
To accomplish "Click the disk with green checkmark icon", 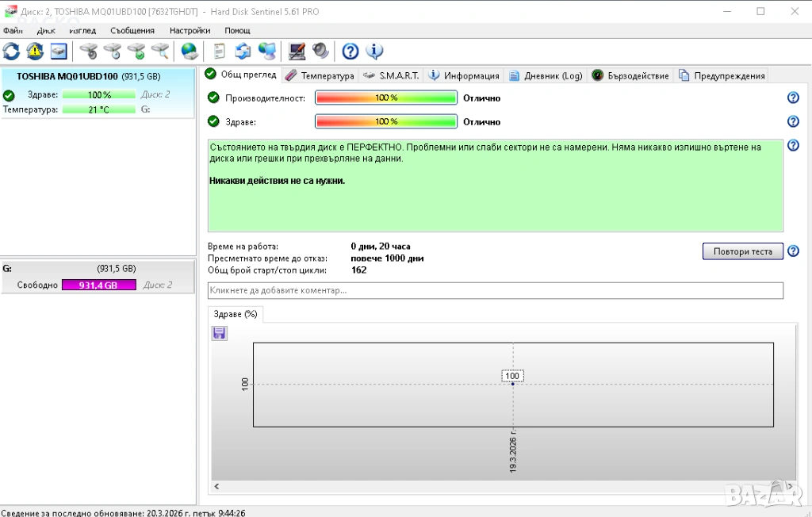I will coord(136,52).
